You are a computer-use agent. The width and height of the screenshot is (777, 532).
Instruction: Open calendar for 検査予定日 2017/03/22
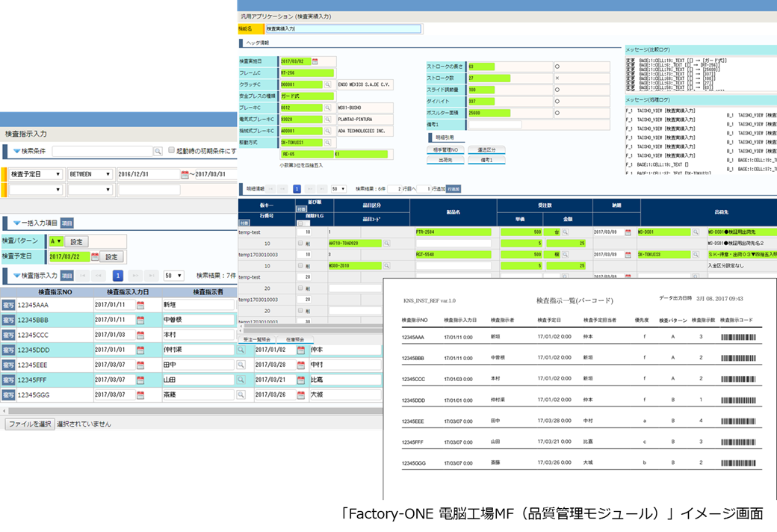[x=95, y=257]
